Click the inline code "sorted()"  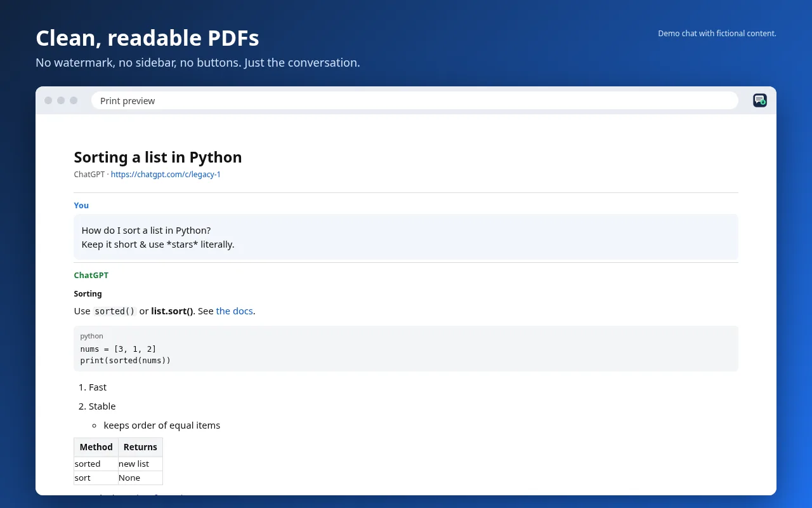tap(115, 311)
